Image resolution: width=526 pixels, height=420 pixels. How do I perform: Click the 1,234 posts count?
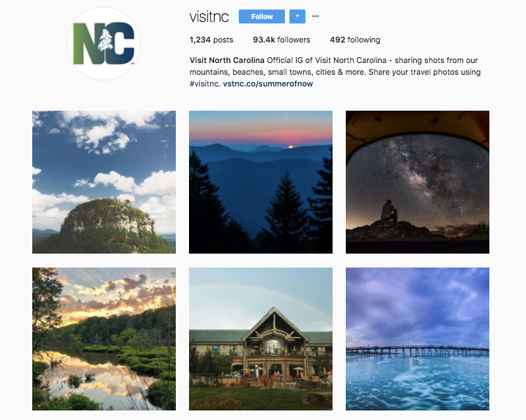[211, 40]
